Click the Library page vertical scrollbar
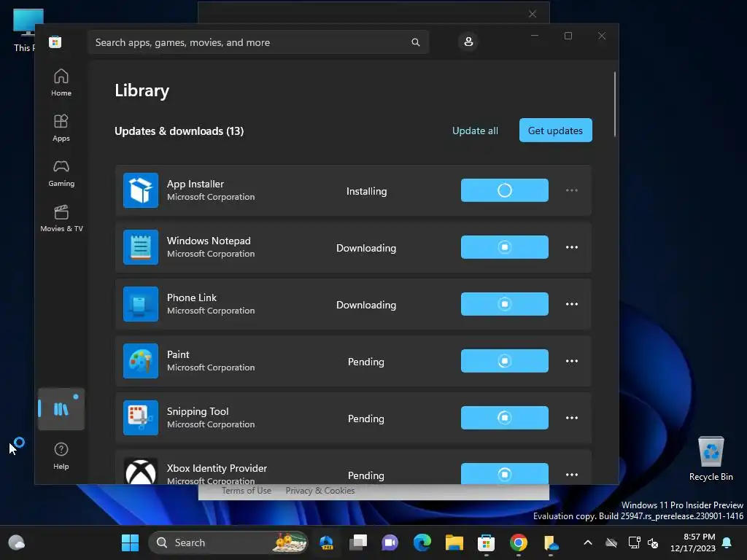The height and width of the screenshot is (560, 747). 614,104
